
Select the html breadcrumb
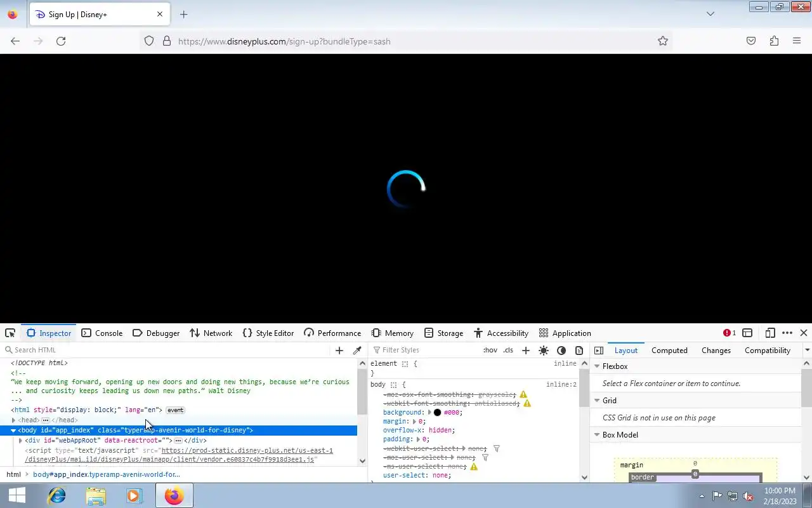[x=13, y=474]
